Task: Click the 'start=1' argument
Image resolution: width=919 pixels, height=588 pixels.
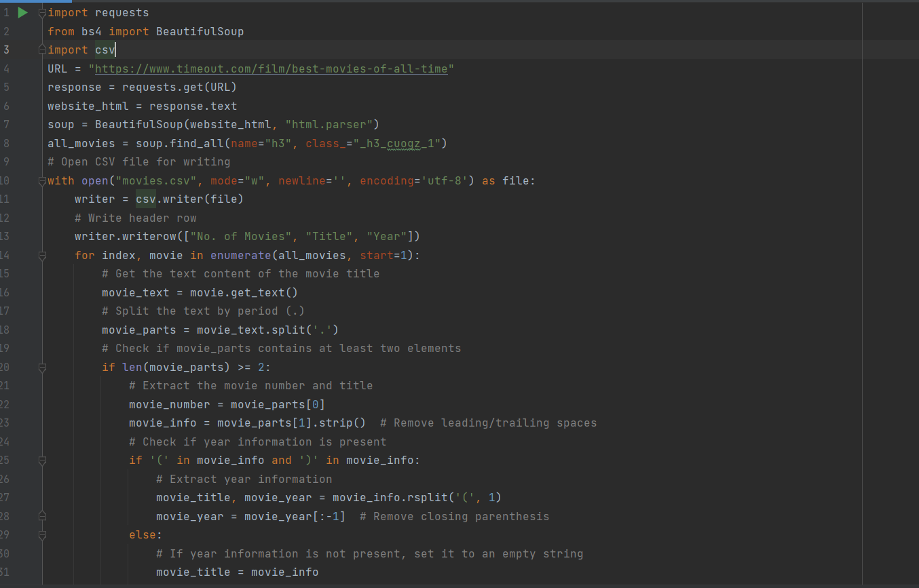Action: click(383, 255)
